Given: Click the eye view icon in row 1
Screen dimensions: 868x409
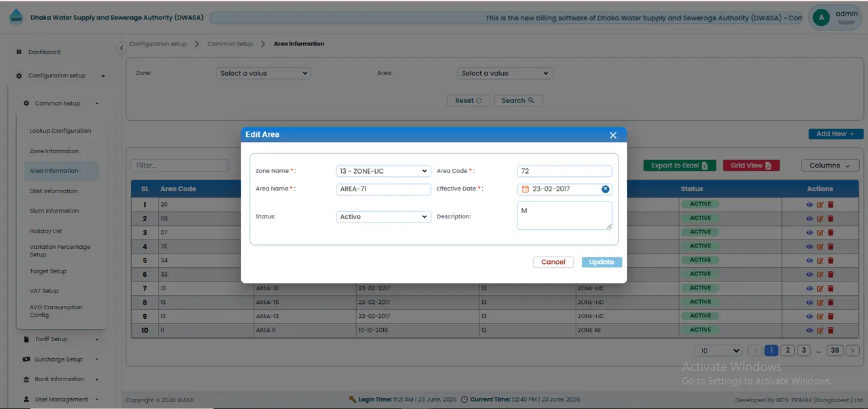Looking at the screenshot, I should tap(810, 204).
